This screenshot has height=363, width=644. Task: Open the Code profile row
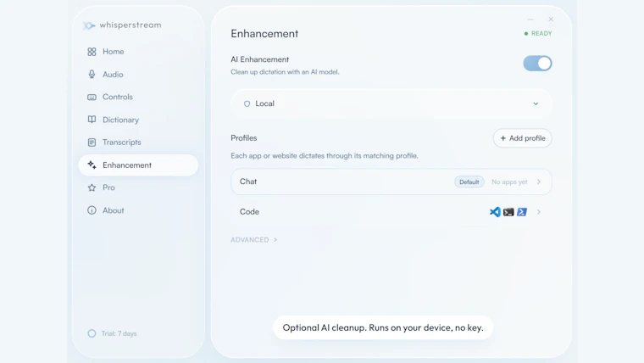[391, 212]
